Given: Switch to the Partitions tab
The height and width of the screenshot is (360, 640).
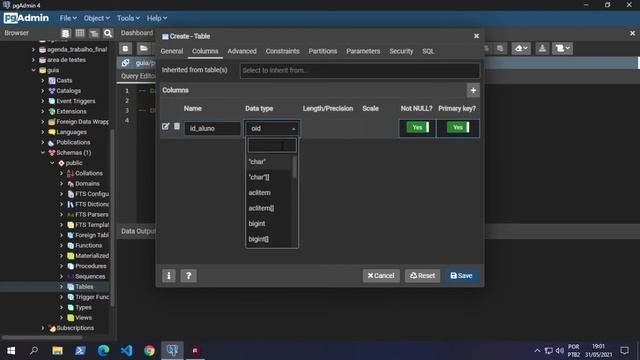Looking at the screenshot, I should tap(323, 51).
